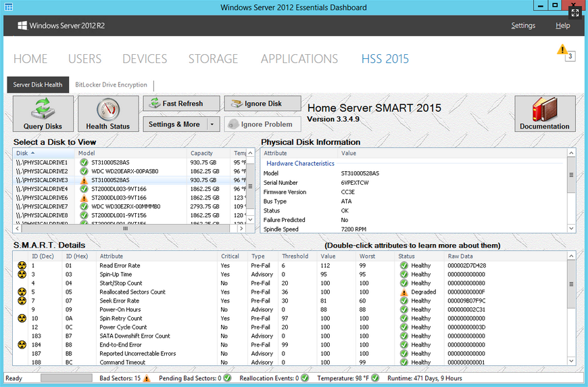
Task: Click critical radiation icon for Seek Error Rate
Action: click(x=22, y=300)
